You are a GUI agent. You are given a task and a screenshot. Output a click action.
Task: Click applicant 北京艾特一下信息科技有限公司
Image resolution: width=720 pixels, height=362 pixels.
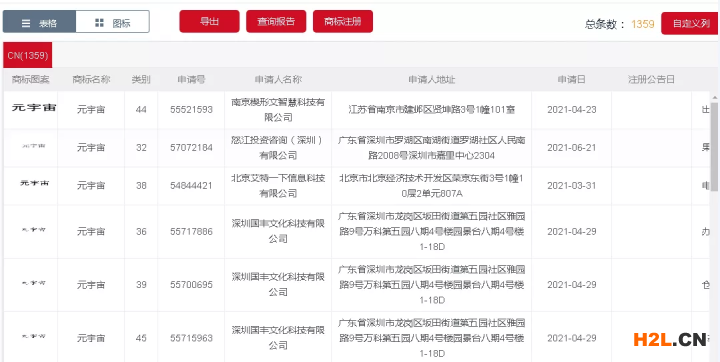(278, 186)
